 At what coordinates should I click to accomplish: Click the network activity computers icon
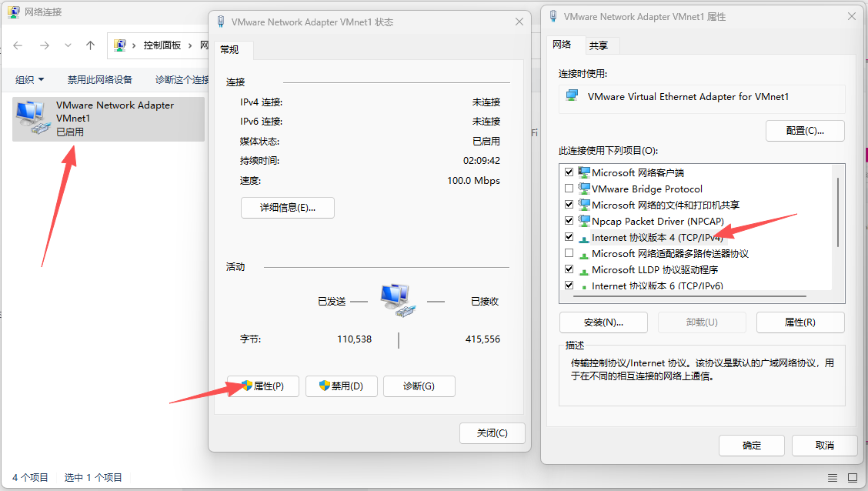pos(398,299)
